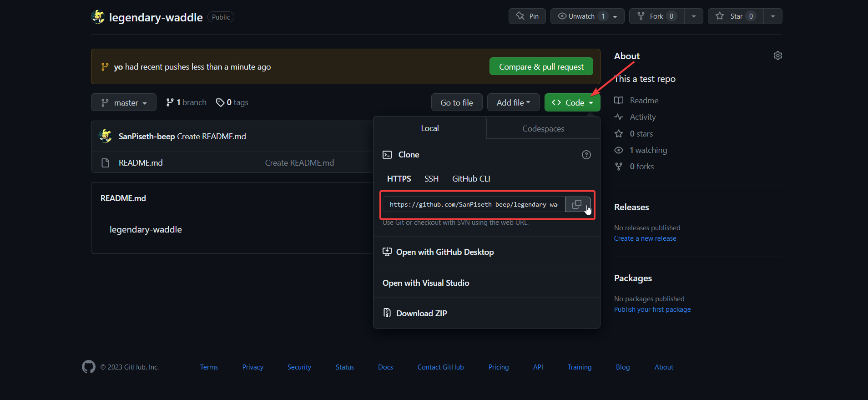Open the Unwatch notifications dropdown
Screen dimensions: 868x400
[587, 16]
